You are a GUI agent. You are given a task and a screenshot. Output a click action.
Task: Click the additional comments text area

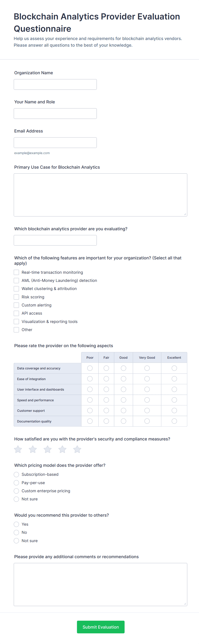pos(101,584)
